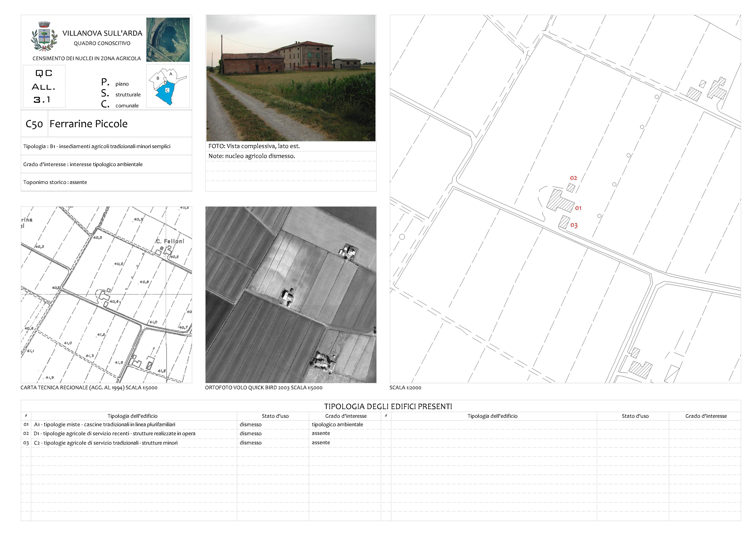Image resolution: width=756 pixels, height=535 pixels.
Task: Click the 'Tipologia : B1' description row
Action: [106, 146]
